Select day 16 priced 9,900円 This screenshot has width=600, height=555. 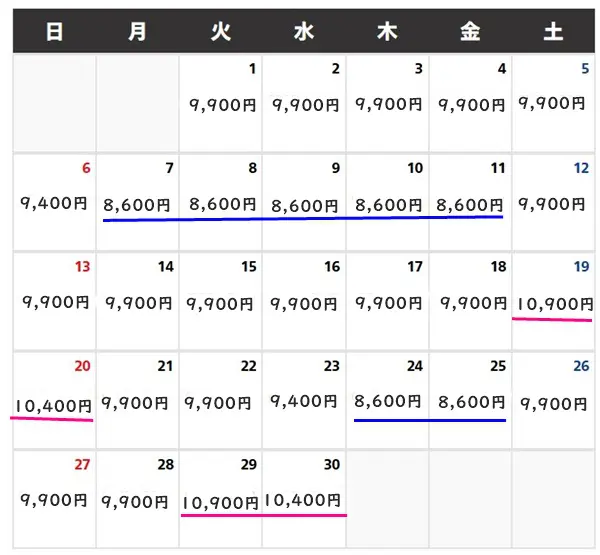pos(304,301)
